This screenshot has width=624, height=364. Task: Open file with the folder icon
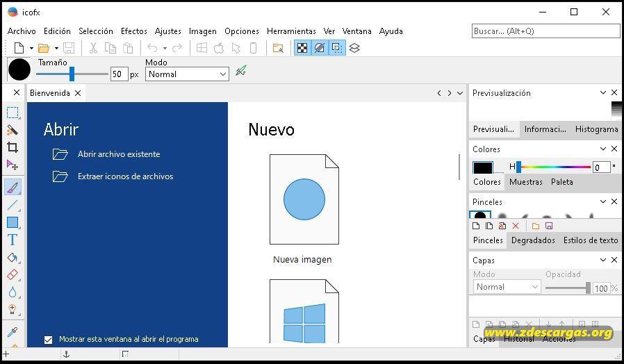[43, 48]
